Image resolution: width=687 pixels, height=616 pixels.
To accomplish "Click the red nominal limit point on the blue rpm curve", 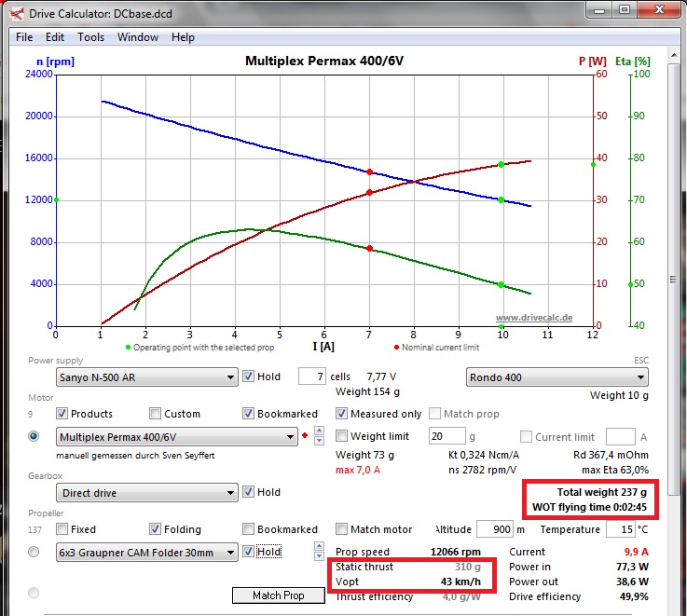I will [x=370, y=171].
